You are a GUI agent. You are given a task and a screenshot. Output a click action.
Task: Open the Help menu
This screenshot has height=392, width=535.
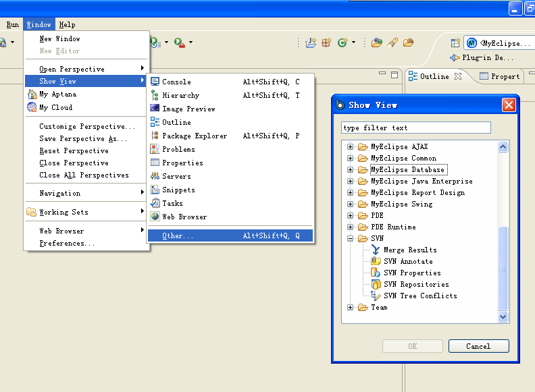(x=68, y=24)
